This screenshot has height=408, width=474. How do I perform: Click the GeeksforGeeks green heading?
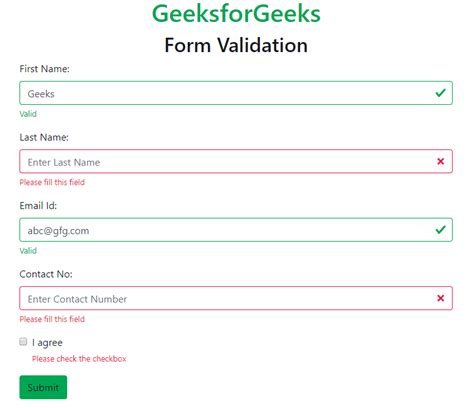[236, 14]
